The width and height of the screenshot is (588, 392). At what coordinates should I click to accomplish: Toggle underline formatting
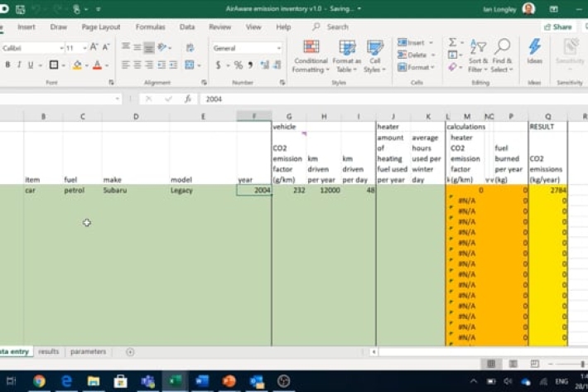(31, 65)
